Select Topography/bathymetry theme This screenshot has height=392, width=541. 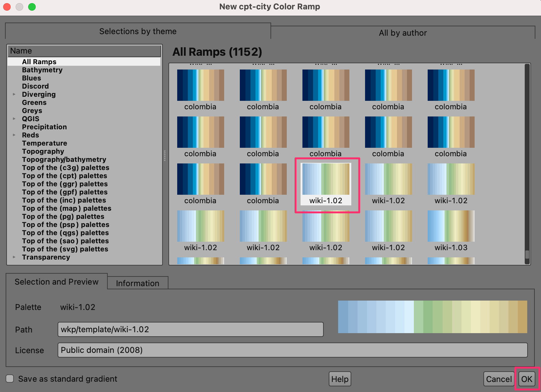pyautogui.click(x=64, y=159)
